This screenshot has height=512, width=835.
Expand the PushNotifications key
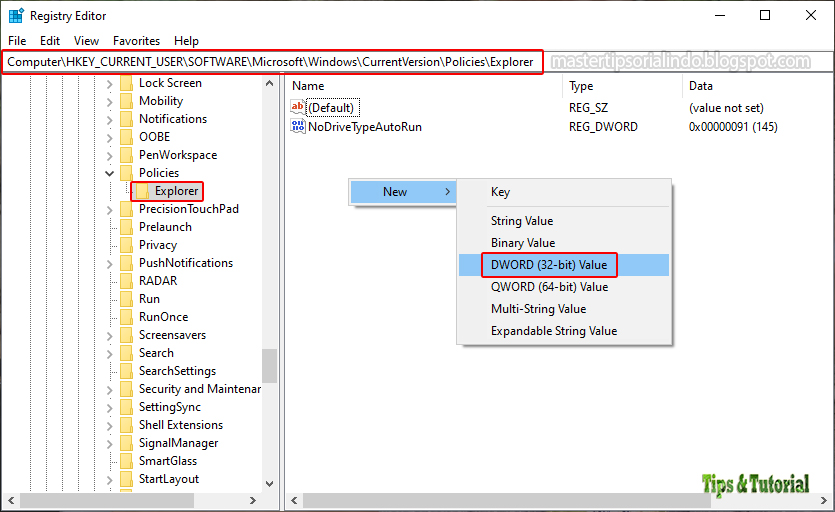[x=110, y=264]
